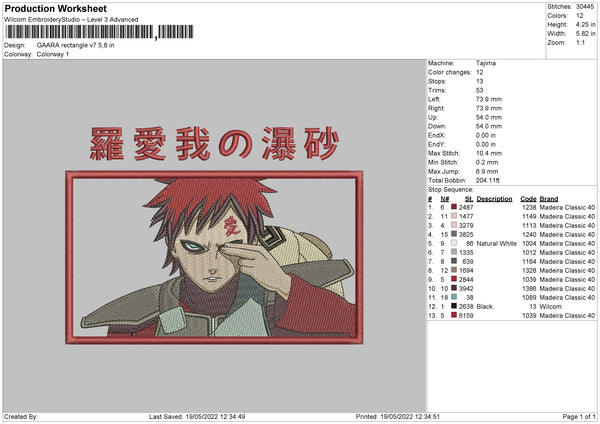The image size is (600, 424).
Task: Click the Colors value in the top-right summary
Action: (580, 16)
